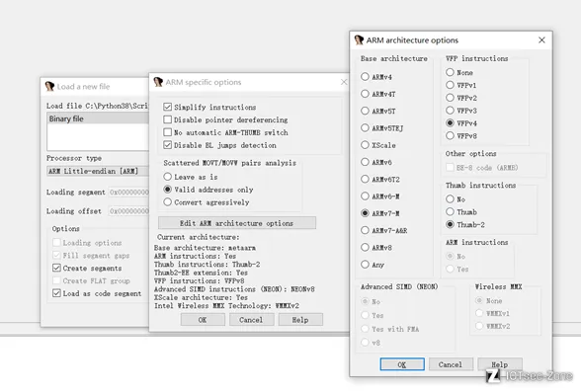The height and width of the screenshot is (392, 581).
Task: Select ARMv7-A&R base architecture
Action: [365, 230]
